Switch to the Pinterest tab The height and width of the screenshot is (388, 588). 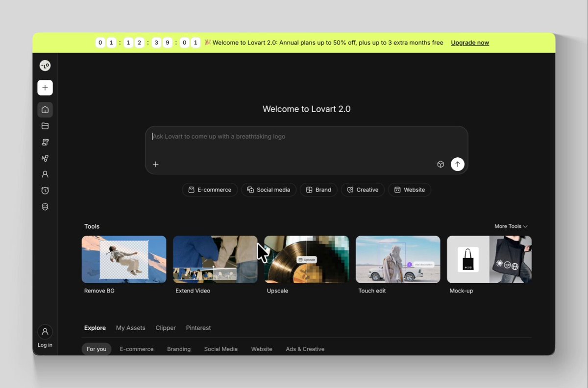tap(198, 328)
